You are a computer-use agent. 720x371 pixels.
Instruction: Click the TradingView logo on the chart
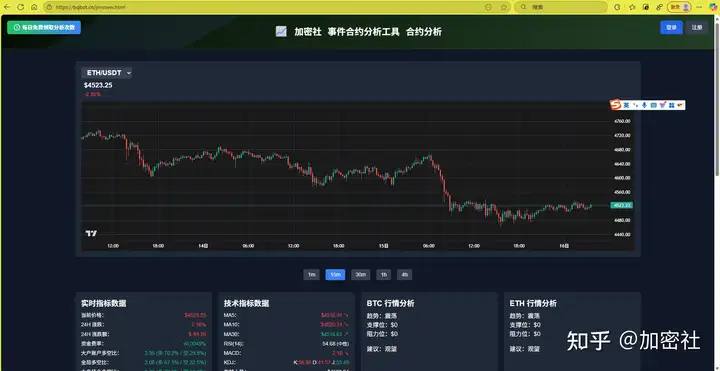point(91,233)
